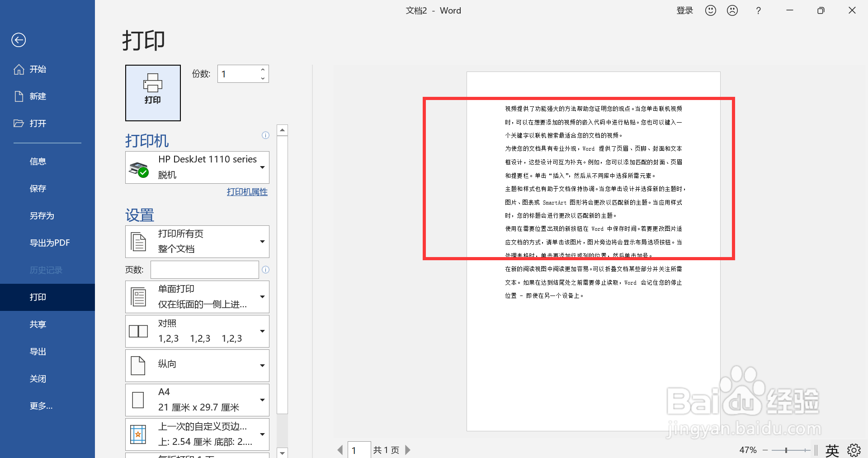868x458 pixels.
Task: Expand the 对照 collate dropdown
Action: (197, 331)
